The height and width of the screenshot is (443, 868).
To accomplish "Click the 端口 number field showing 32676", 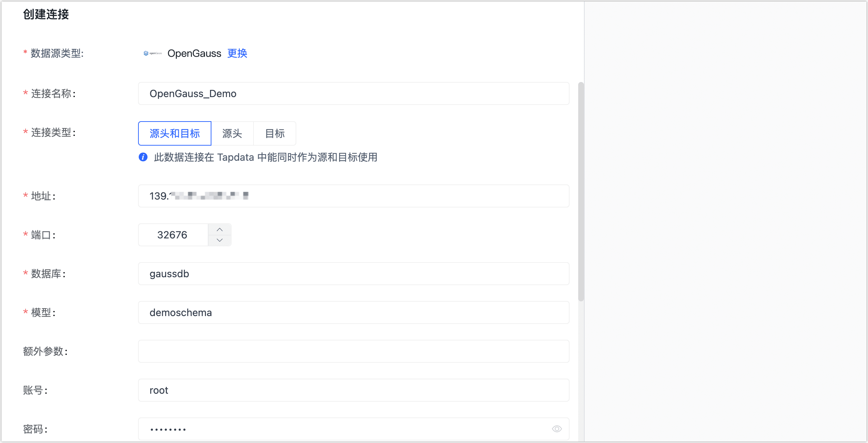I will coord(173,235).
